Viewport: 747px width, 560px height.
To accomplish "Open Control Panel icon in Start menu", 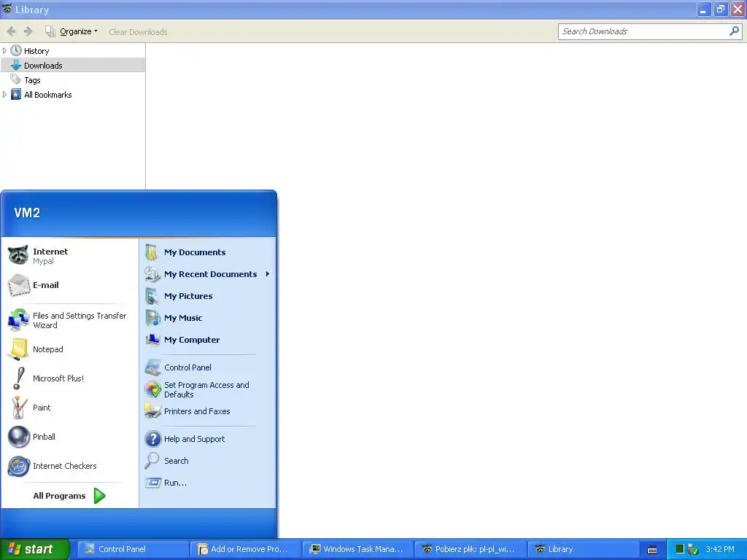I will pos(152,367).
